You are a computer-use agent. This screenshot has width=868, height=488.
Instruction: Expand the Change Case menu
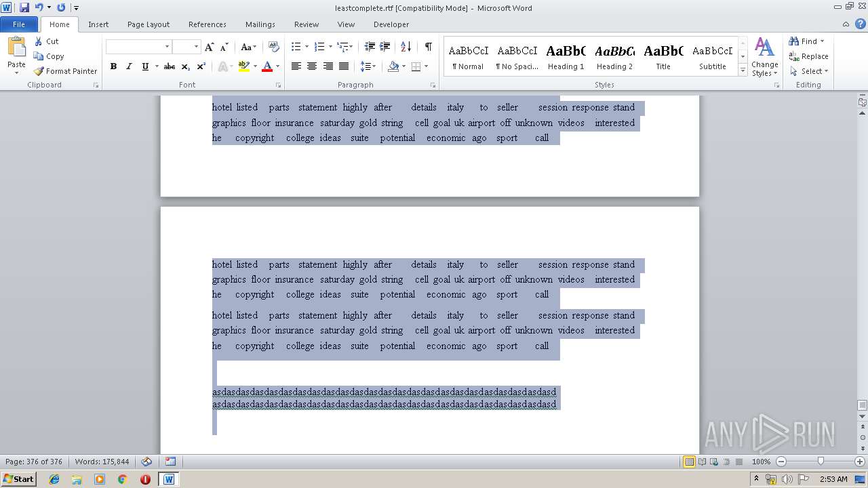coord(248,47)
